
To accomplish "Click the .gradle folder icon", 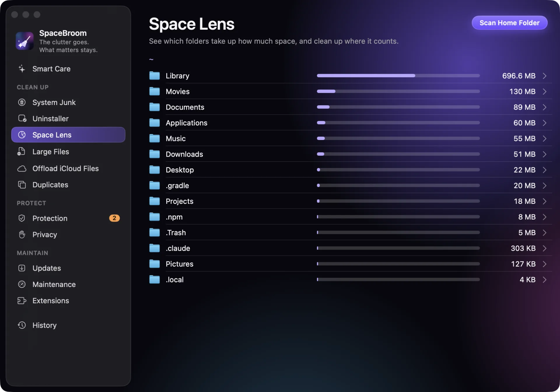I will 155,185.
